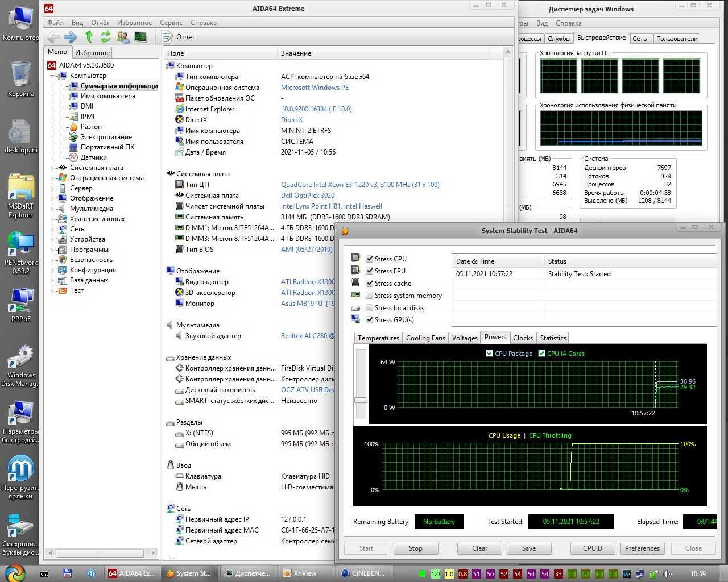Click the Preferences button
The image size is (728, 582).
[x=642, y=548]
